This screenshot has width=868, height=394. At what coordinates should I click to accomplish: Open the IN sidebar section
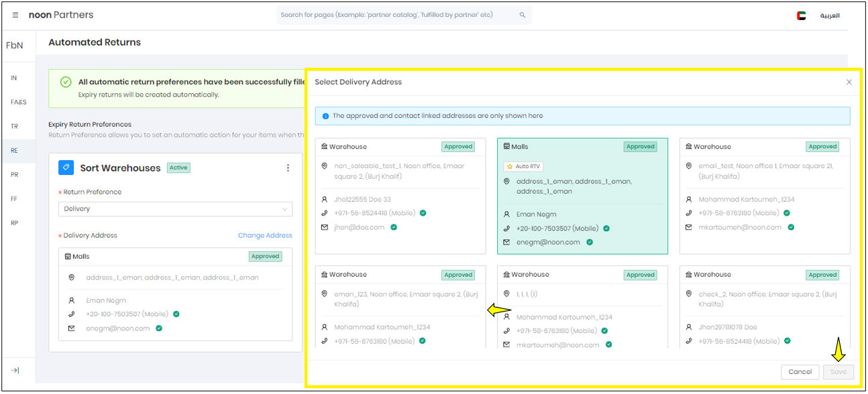click(14, 78)
